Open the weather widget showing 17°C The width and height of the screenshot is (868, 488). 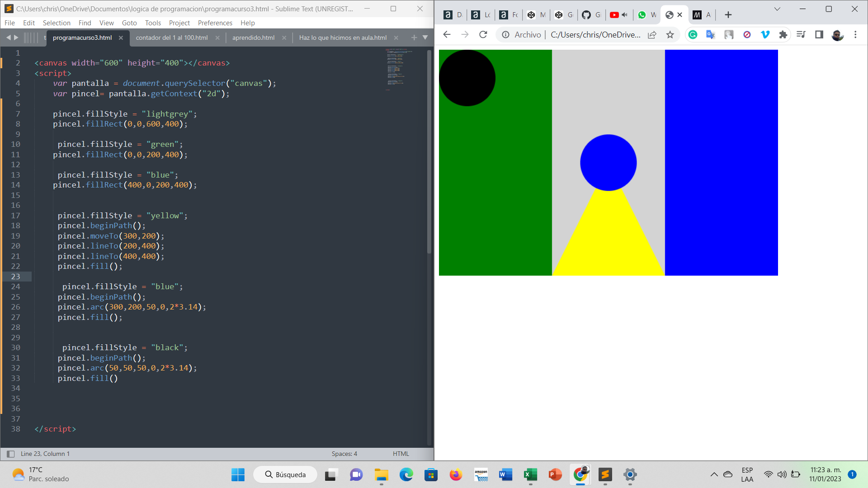pos(41,474)
